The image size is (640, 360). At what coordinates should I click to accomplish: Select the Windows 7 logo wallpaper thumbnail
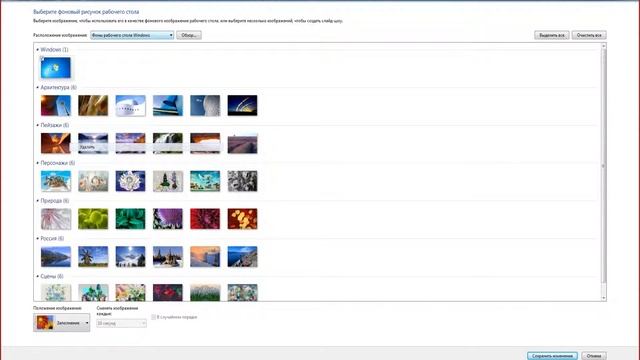[56, 68]
